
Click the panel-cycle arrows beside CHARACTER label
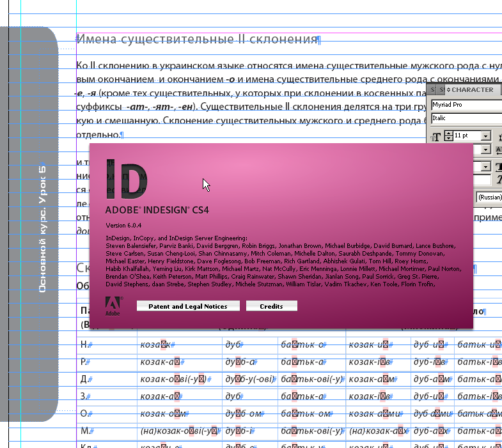(448, 90)
